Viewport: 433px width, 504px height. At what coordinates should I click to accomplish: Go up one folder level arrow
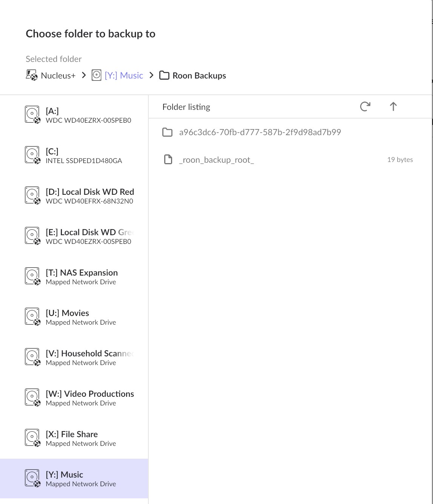coord(393,107)
